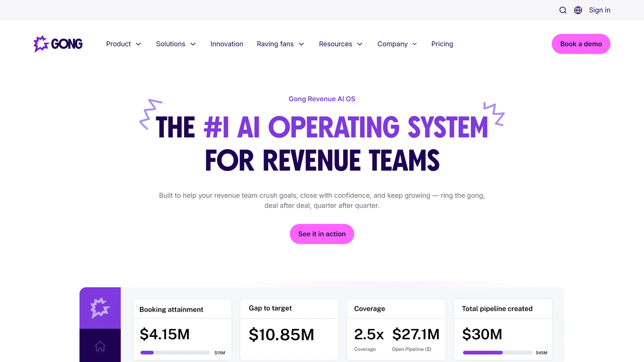Click the $27.1M open pipeline value
This screenshot has width=644, height=362.
coord(416,334)
